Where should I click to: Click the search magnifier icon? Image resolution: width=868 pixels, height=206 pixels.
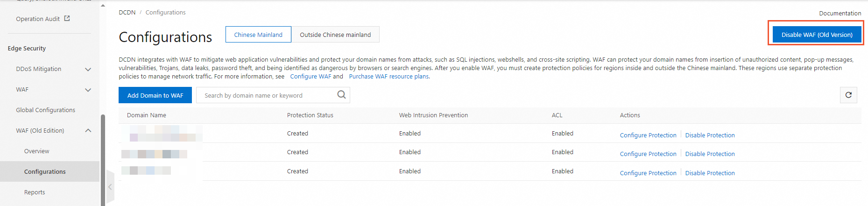click(x=341, y=95)
